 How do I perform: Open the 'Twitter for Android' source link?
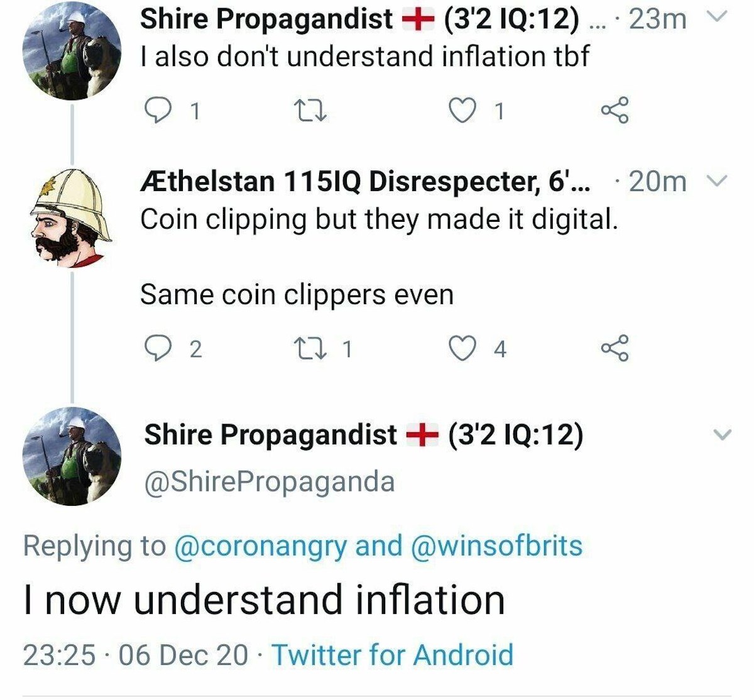pyautogui.click(x=393, y=654)
